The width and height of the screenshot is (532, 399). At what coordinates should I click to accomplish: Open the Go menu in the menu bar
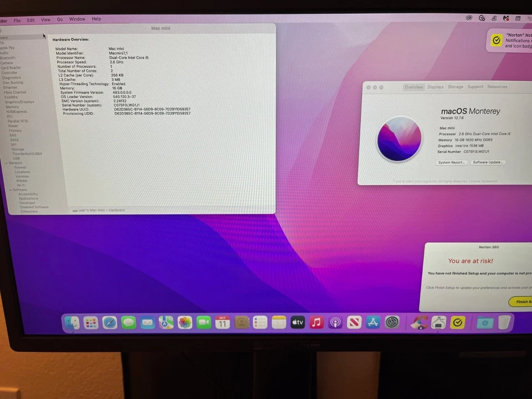(59, 19)
